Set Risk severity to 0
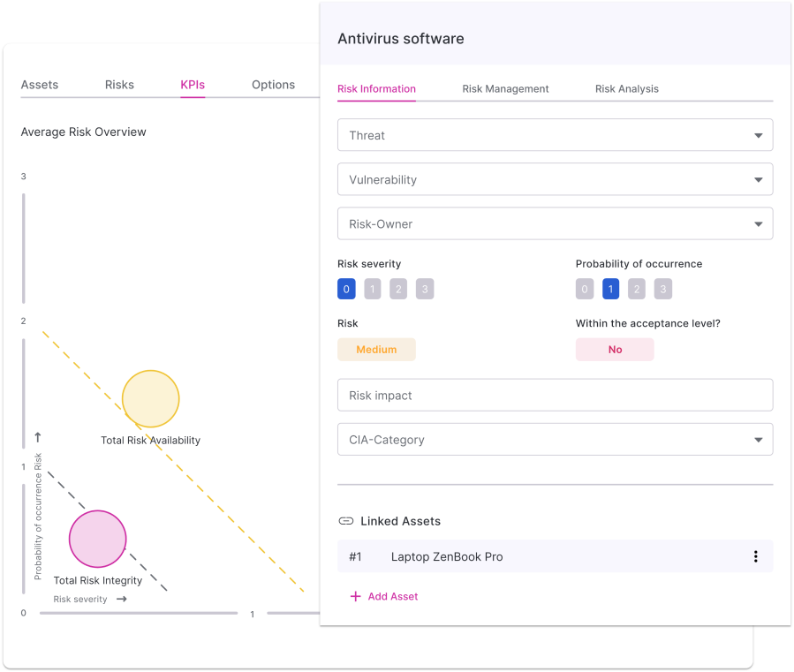The width and height of the screenshot is (794, 672). coord(346,289)
